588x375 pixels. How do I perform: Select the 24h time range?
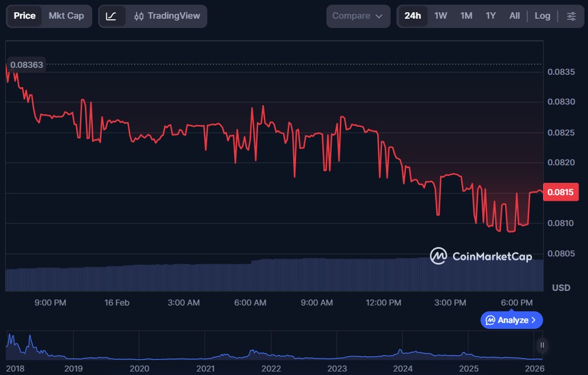pyautogui.click(x=412, y=16)
